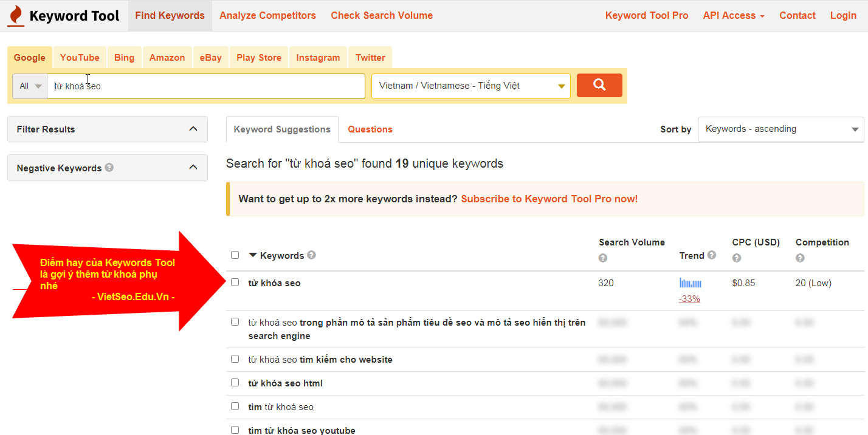Image resolution: width=868 pixels, height=435 pixels.
Task: Switch to the YouTube keyword tab
Action: (x=79, y=57)
